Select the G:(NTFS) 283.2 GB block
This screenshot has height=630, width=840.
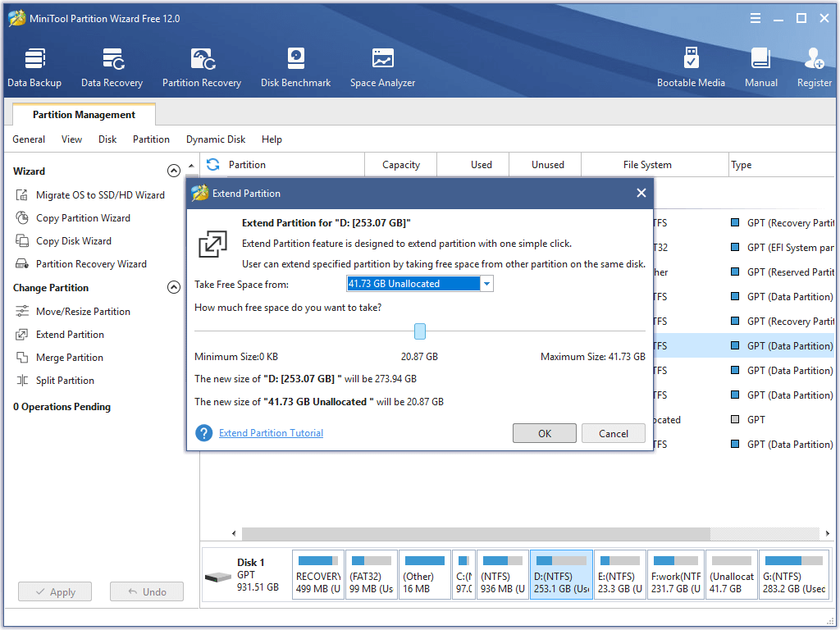pyautogui.click(x=794, y=574)
